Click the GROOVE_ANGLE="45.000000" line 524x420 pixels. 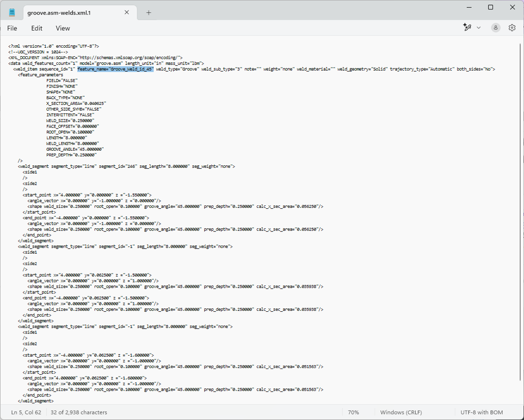point(75,149)
